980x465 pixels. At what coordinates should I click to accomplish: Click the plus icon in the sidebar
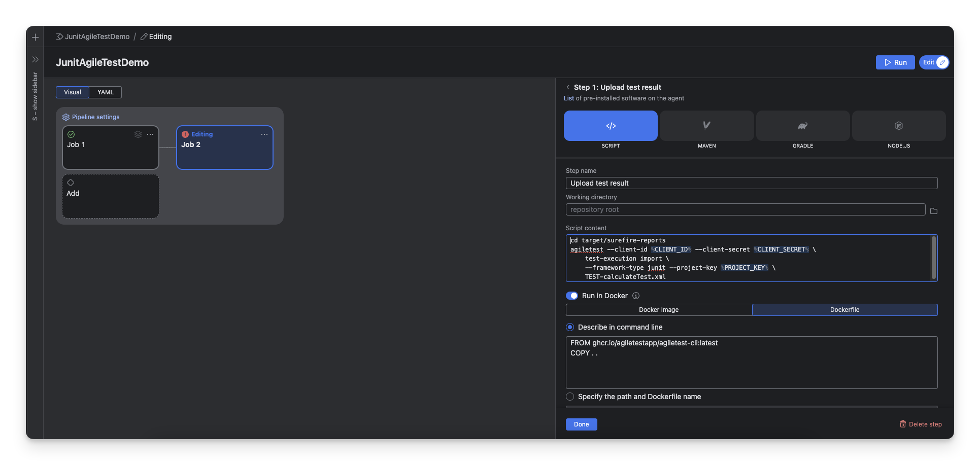coord(35,37)
